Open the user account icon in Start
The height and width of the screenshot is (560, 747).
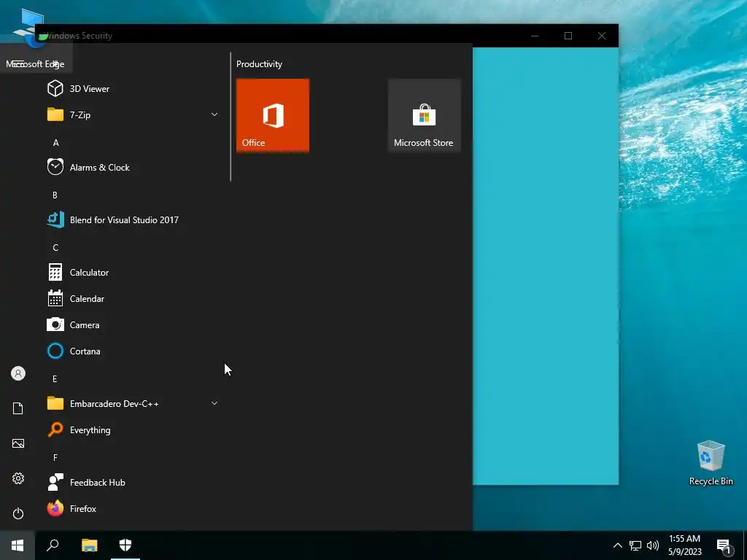coord(18,373)
